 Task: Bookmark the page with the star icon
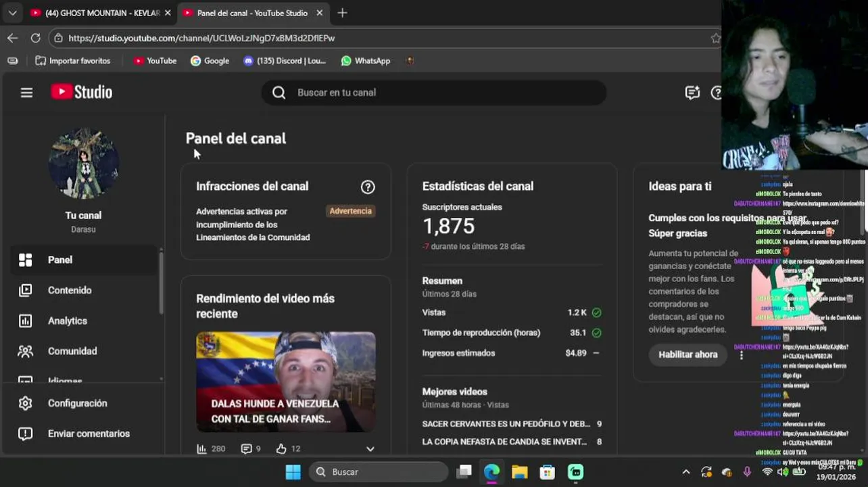point(715,38)
